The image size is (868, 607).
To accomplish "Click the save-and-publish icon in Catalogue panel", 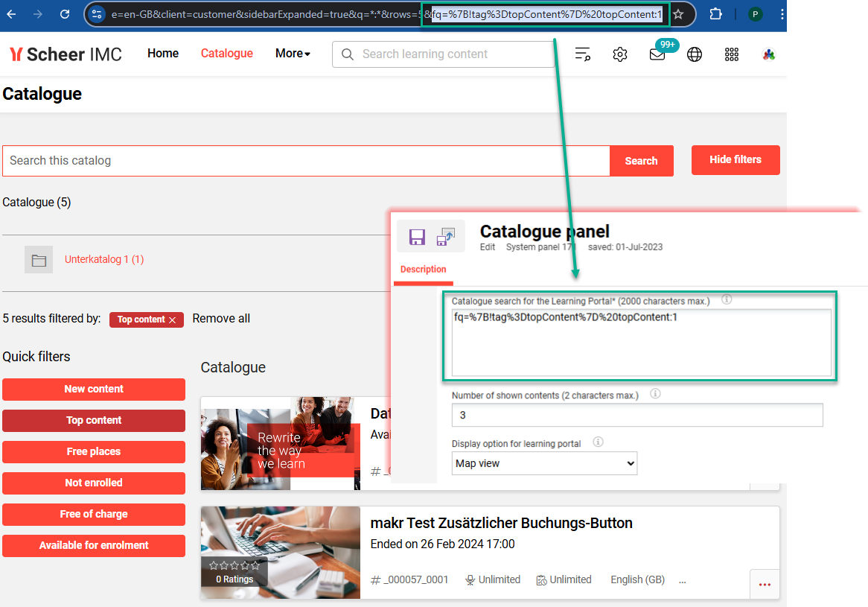I will tap(446, 237).
